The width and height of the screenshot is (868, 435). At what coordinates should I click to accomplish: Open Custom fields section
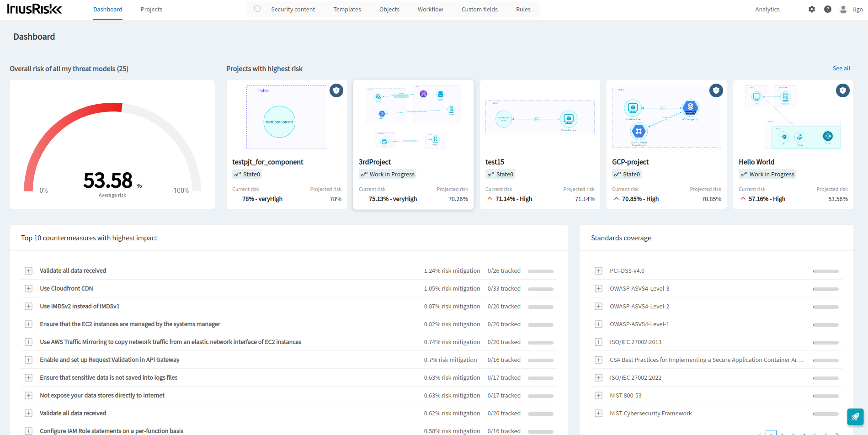coord(479,9)
